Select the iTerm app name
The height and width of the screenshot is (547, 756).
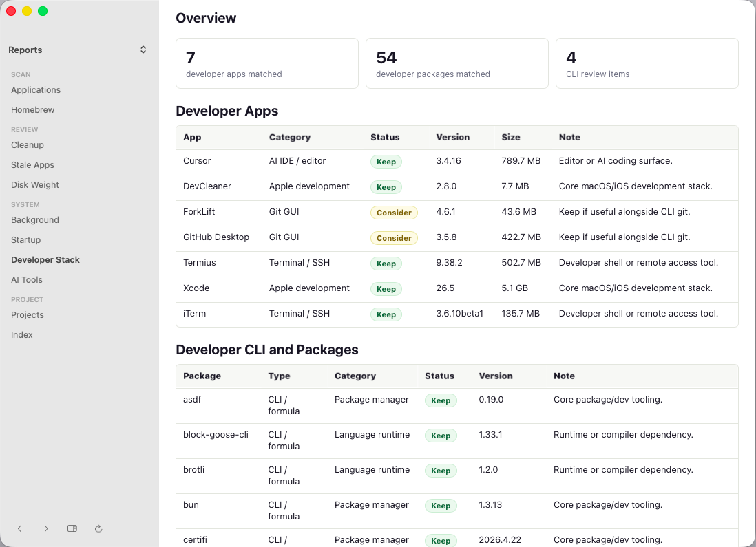click(x=194, y=314)
